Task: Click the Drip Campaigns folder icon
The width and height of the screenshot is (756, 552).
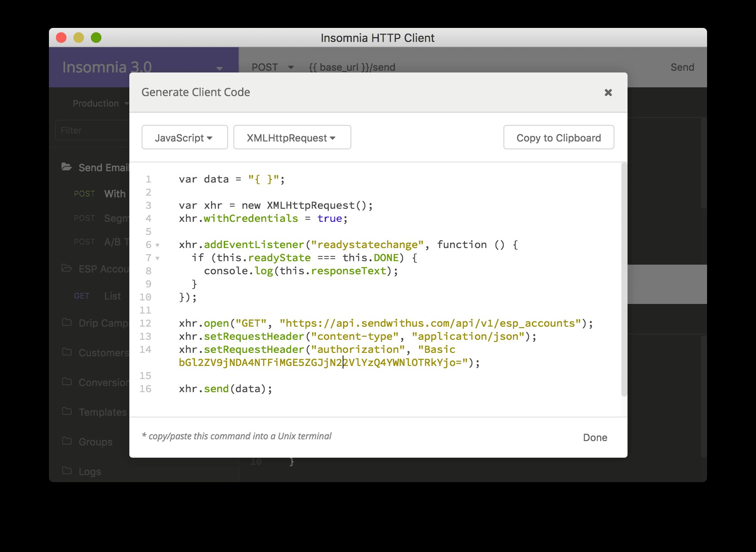Action: point(67,322)
